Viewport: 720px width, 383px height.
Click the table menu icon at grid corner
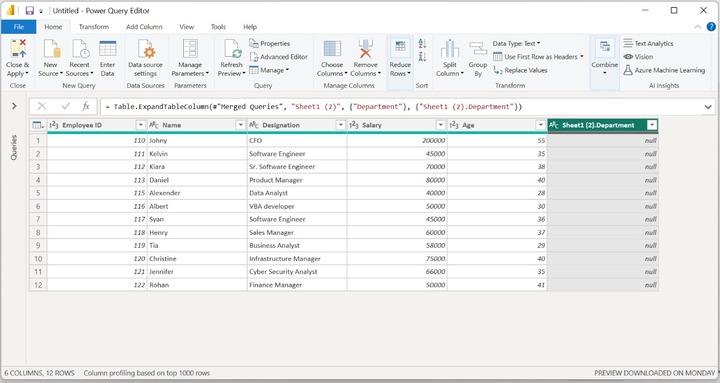click(x=38, y=125)
